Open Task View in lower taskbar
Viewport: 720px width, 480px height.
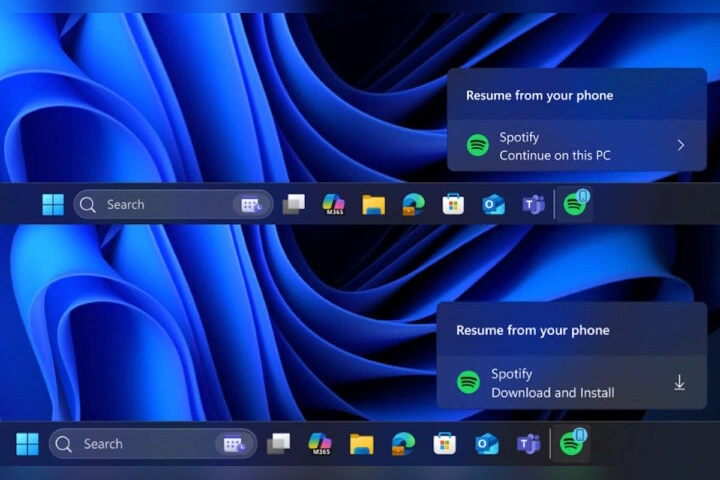pos(278,444)
